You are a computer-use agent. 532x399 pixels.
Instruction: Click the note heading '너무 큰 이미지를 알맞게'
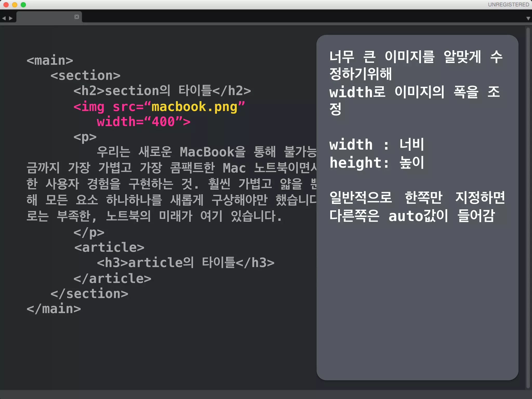405,57
